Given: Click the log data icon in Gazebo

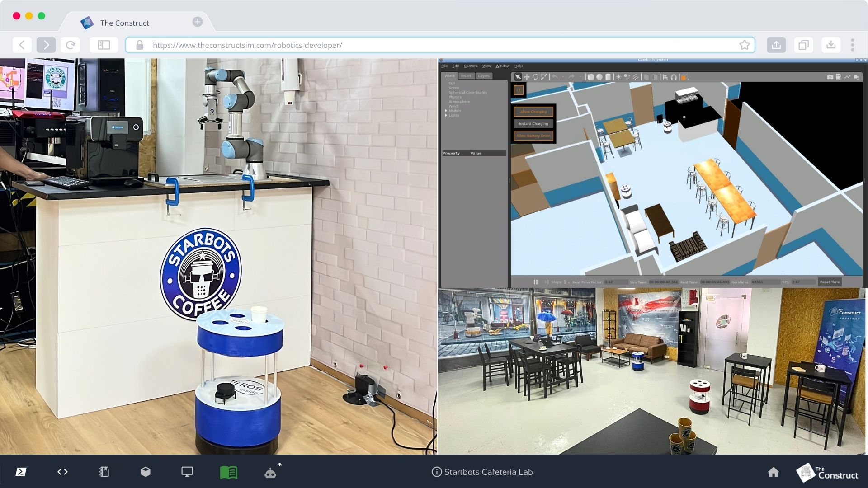Looking at the screenshot, I should pos(839,77).
